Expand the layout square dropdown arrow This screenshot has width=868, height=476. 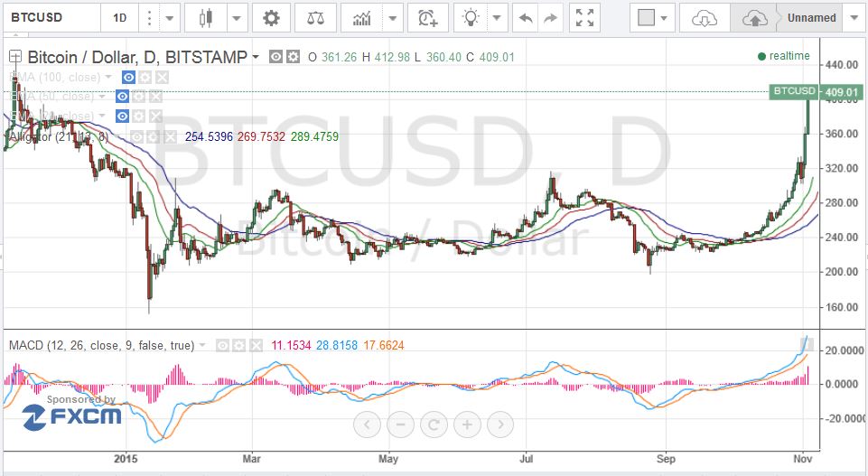point(664,18)
